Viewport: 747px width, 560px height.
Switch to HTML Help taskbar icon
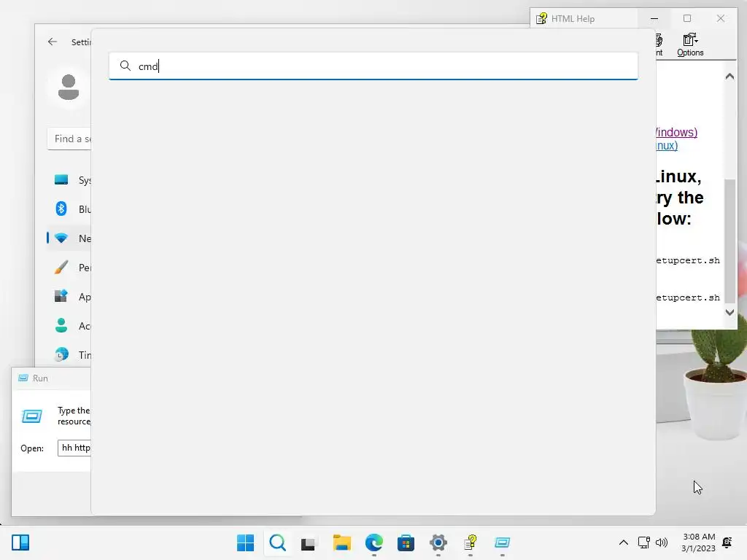471,542
